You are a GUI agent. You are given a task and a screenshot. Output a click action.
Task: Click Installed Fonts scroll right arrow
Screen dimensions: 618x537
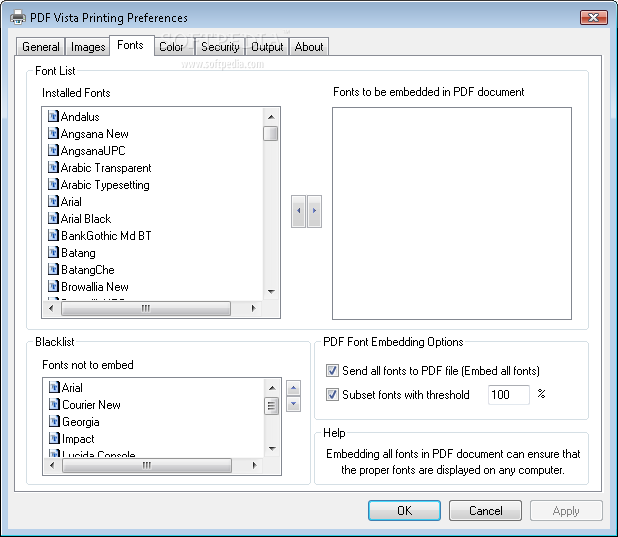(253, 308)
